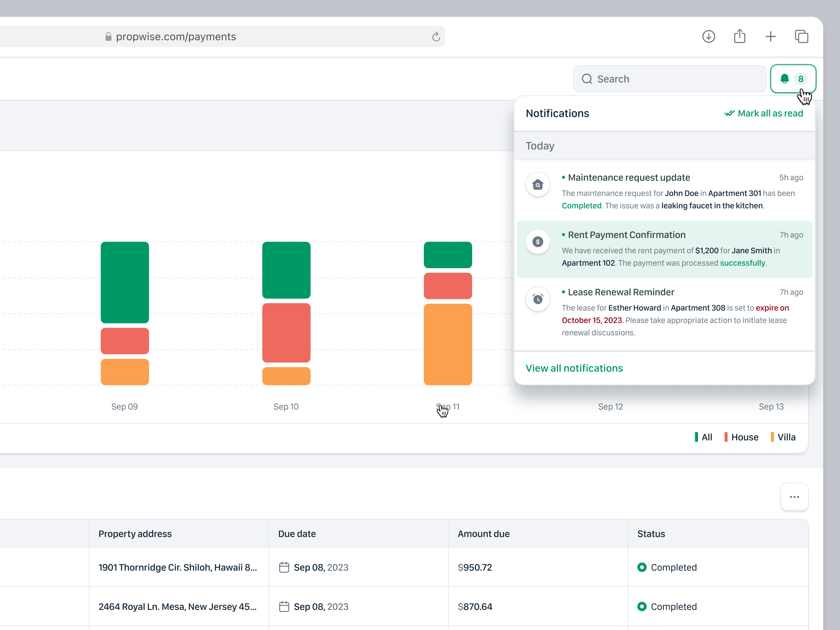Click the share icon in the browser toolbar
Image resolution: width=840 pixels, height=630 pixels.
point(740,37)
